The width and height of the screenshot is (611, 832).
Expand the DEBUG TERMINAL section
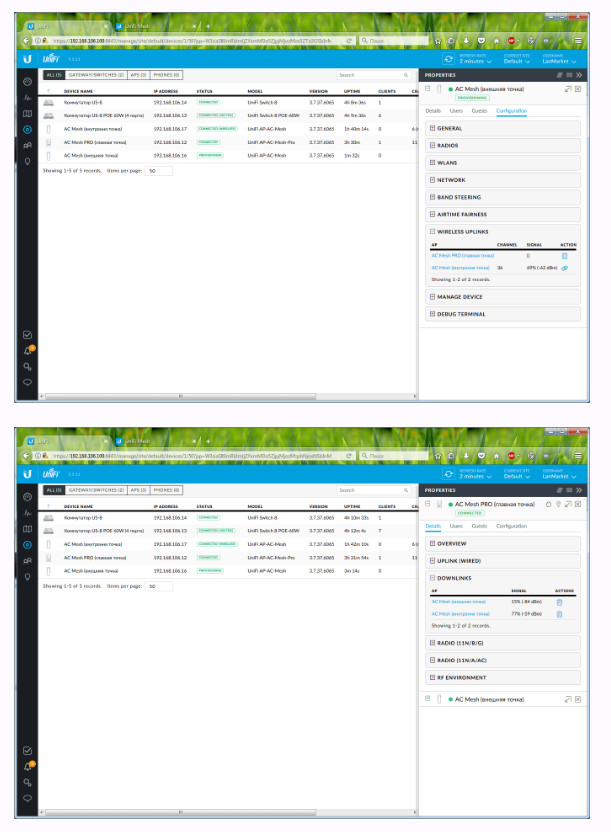(x=503, y=314)
